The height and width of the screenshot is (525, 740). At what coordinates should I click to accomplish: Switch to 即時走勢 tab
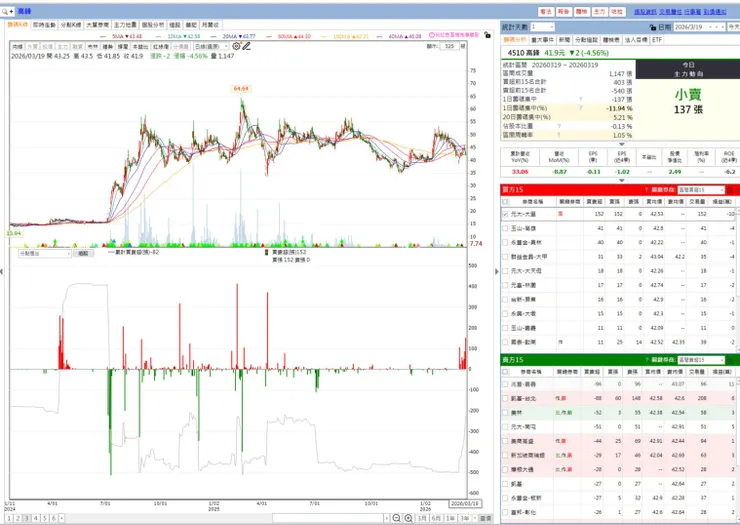(x=44, y=25)
